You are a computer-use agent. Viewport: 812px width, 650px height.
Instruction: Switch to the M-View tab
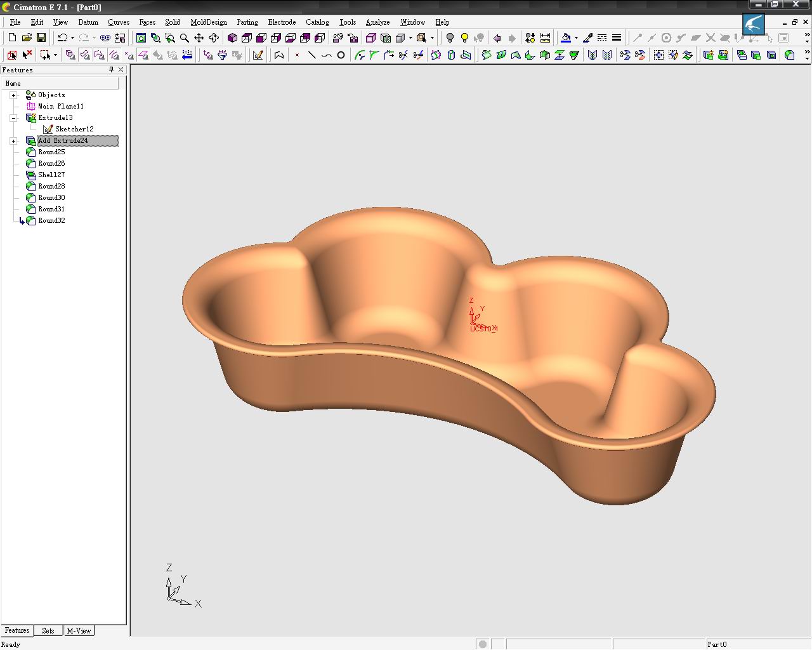point(79,631)
